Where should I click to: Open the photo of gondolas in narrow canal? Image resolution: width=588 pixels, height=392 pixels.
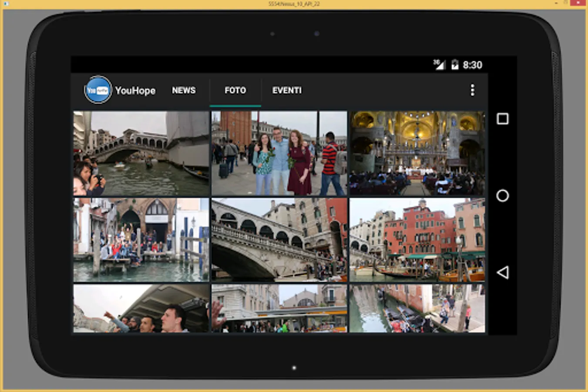pyautogui.click(x=417, y=308)
